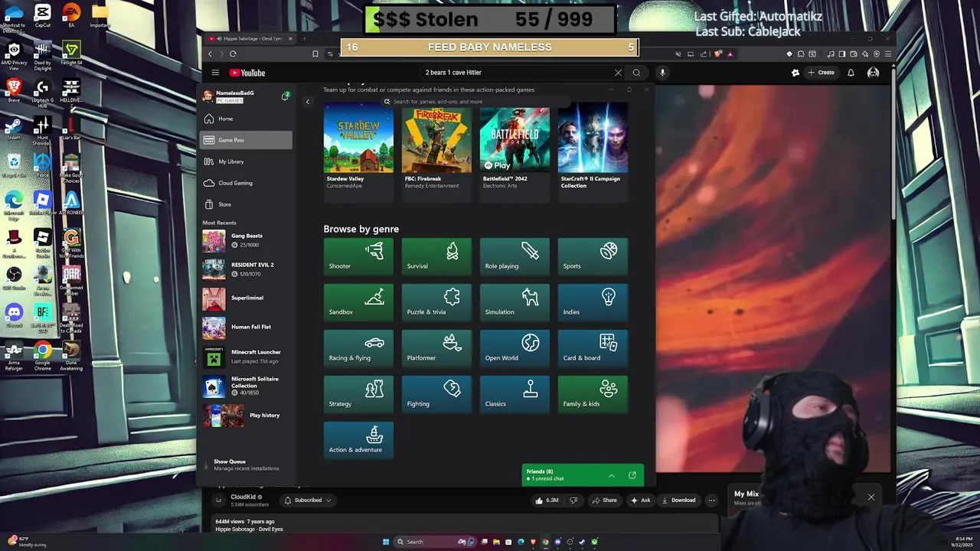The width and height of the screenshot is (980, 551).
Task: Open the Survival genre tile
Action: pos(436,256)
